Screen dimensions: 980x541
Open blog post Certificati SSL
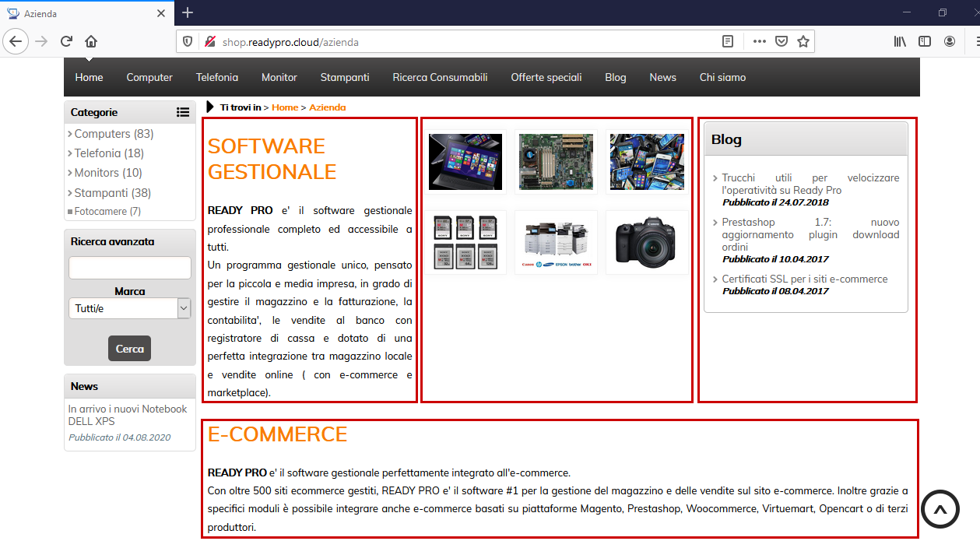[805, 279]
